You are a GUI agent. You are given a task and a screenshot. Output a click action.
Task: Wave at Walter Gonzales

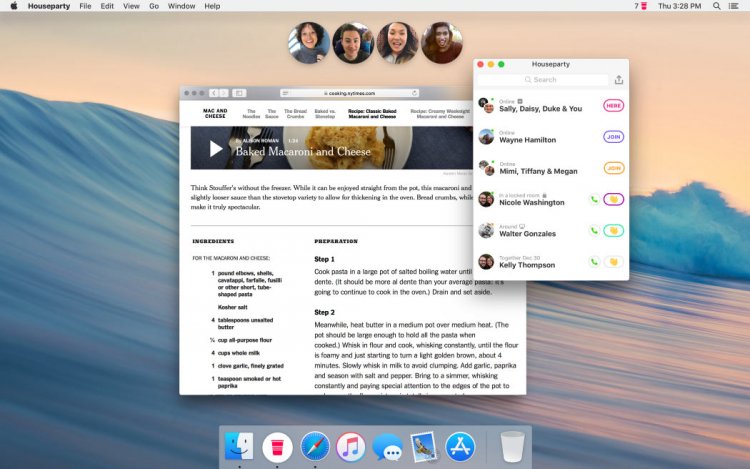point(614,231)
